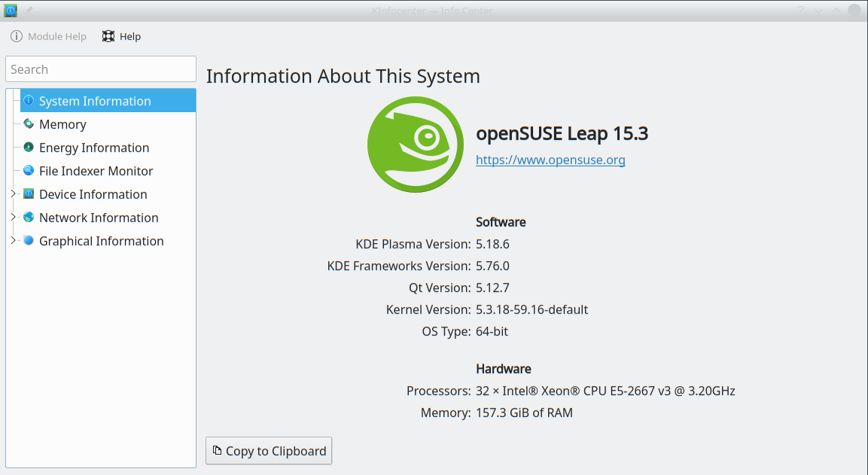Click the Network Information globe icon
This screenshot has height=475, width=868.
(29, 218)
